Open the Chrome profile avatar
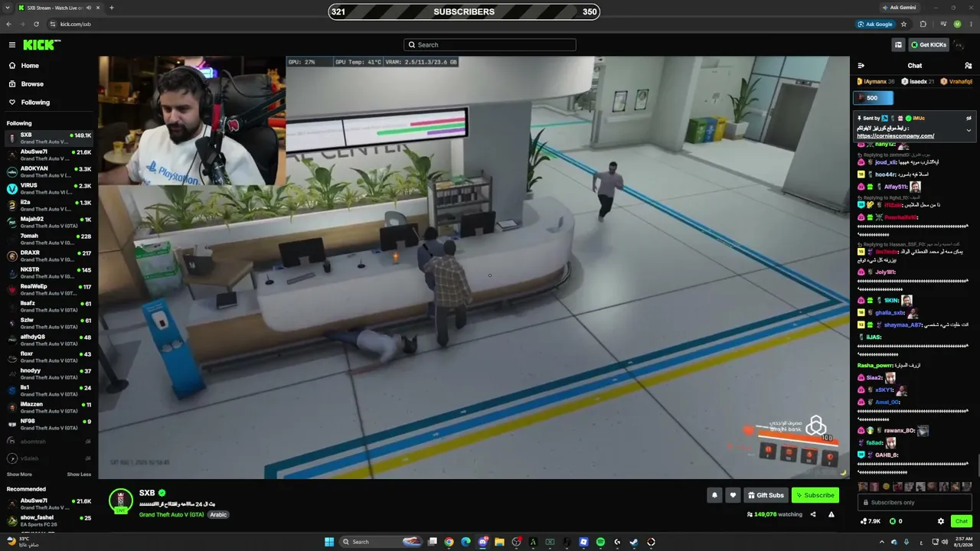 click(x=957, y=24)
